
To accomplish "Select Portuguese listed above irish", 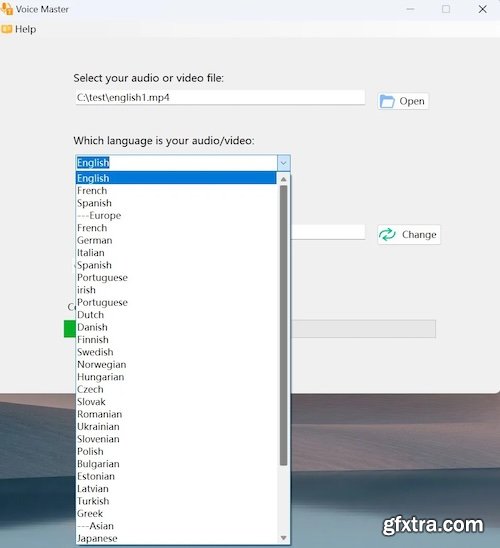I will 176,277.
